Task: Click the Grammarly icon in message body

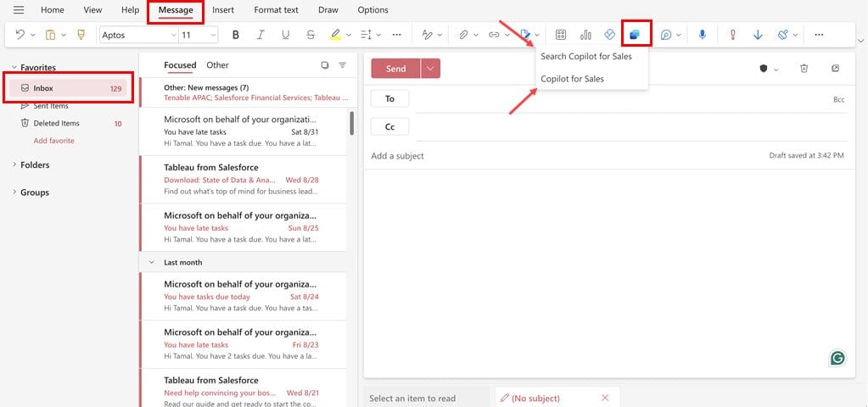Action: (837, 359)
